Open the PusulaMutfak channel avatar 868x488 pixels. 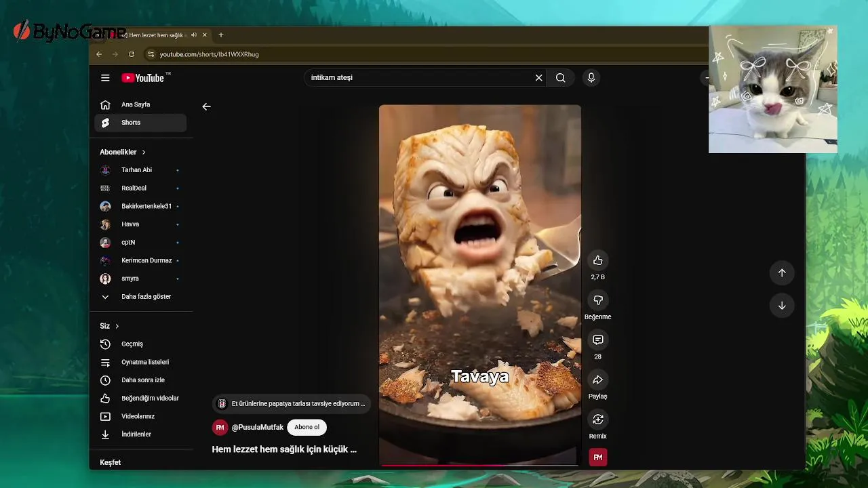(x=220, y=428)
